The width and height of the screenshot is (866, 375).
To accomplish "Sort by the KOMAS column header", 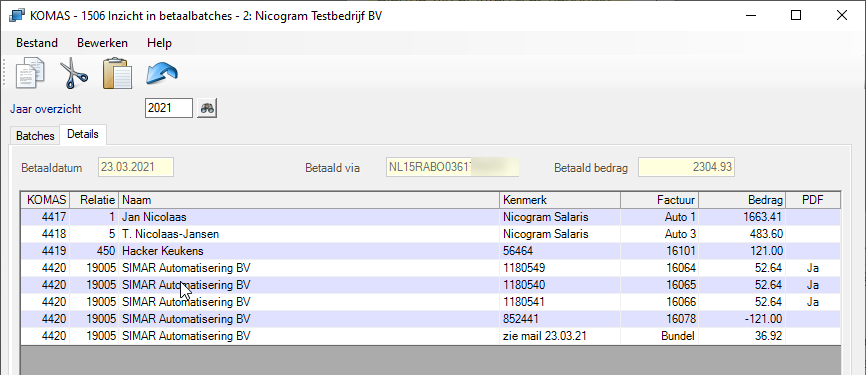I will (x=46, y=200).
